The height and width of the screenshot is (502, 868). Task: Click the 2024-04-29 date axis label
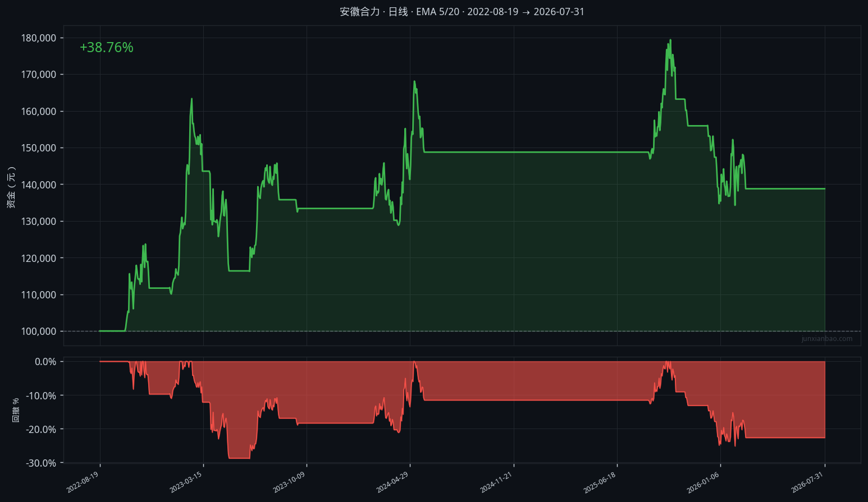click(392, 482)
